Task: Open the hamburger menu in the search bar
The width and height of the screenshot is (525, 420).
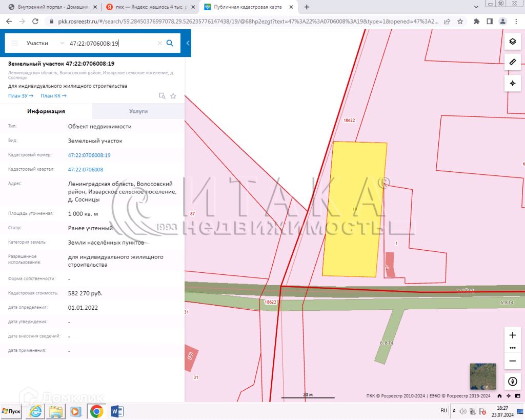Action: tap(15, 43)
